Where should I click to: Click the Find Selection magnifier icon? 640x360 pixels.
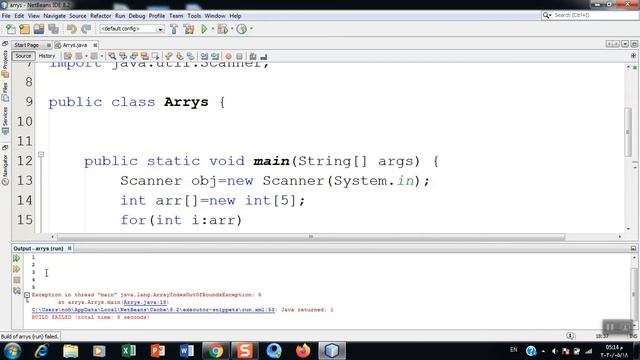112,56
